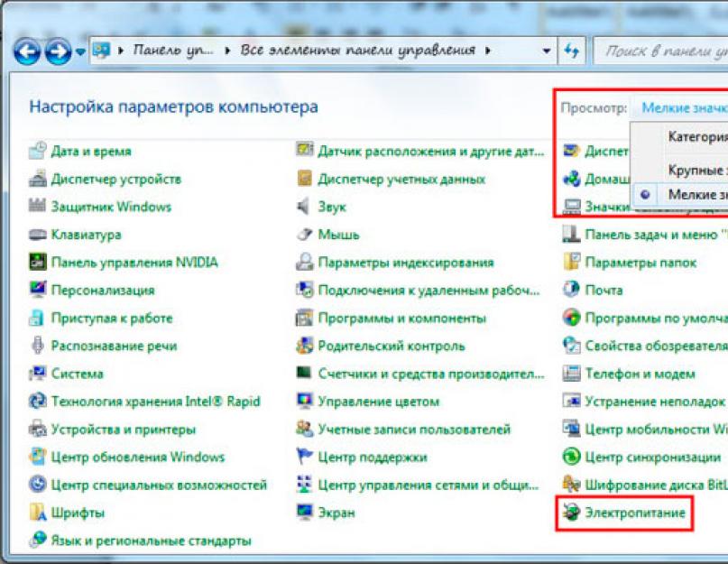Image resolution: width=728 pixels, height=564 pixels.
Task: Click 'Параметры индексирования' icon
Action: point(305,262)
